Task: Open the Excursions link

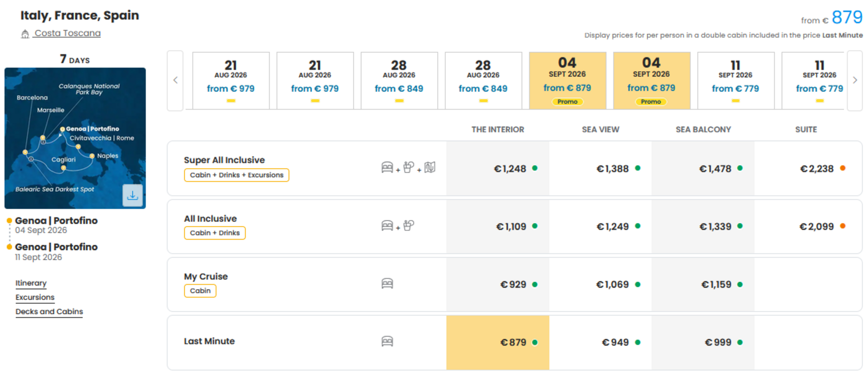Action: click(35, 297)
